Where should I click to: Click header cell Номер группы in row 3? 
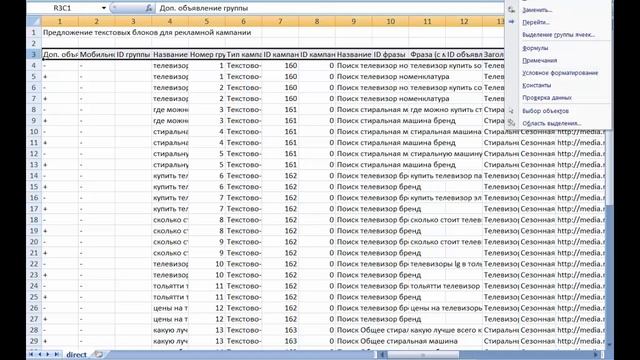pos(207,54)
